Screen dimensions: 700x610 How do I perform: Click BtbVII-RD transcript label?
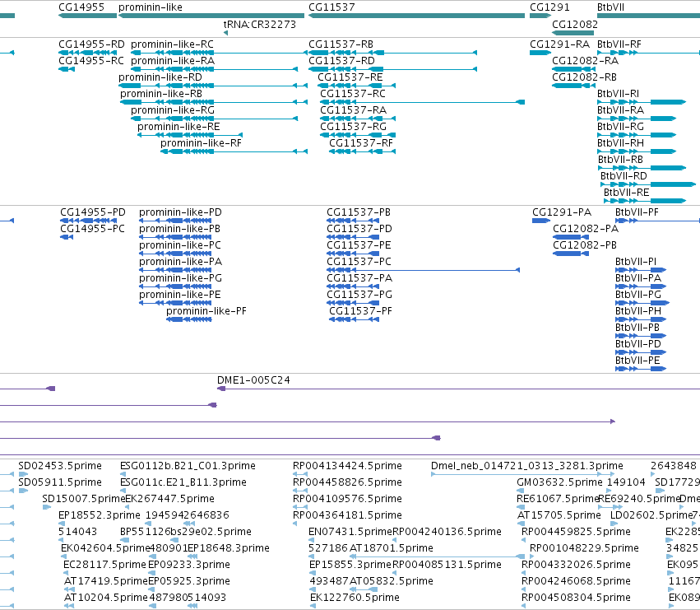coord(624,176)
